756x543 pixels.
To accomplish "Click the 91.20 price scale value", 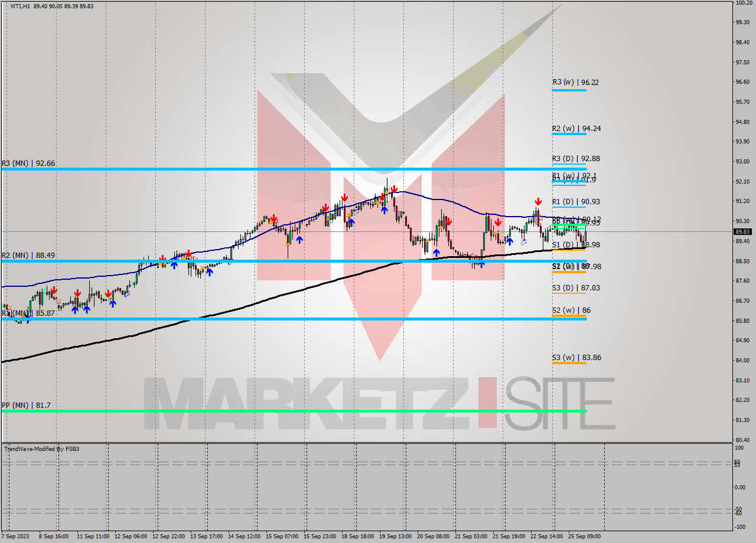I will (x=743, y=201).
